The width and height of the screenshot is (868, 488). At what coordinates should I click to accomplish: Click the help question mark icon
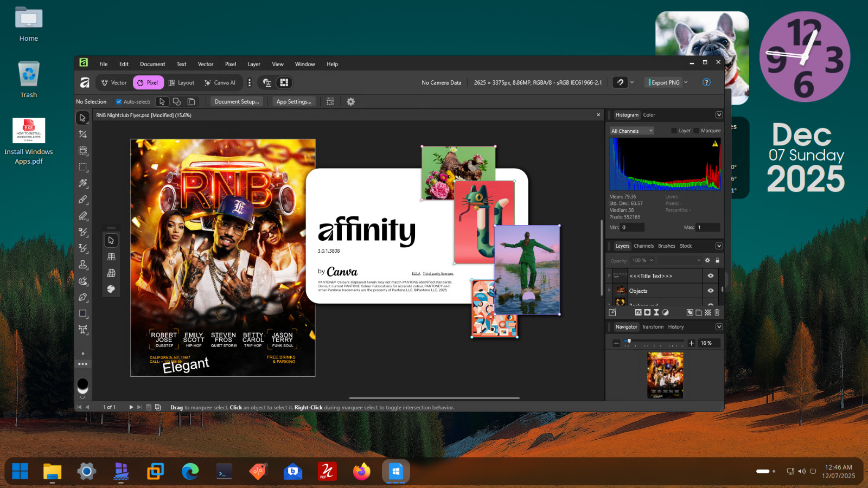[x=706, y=82]
